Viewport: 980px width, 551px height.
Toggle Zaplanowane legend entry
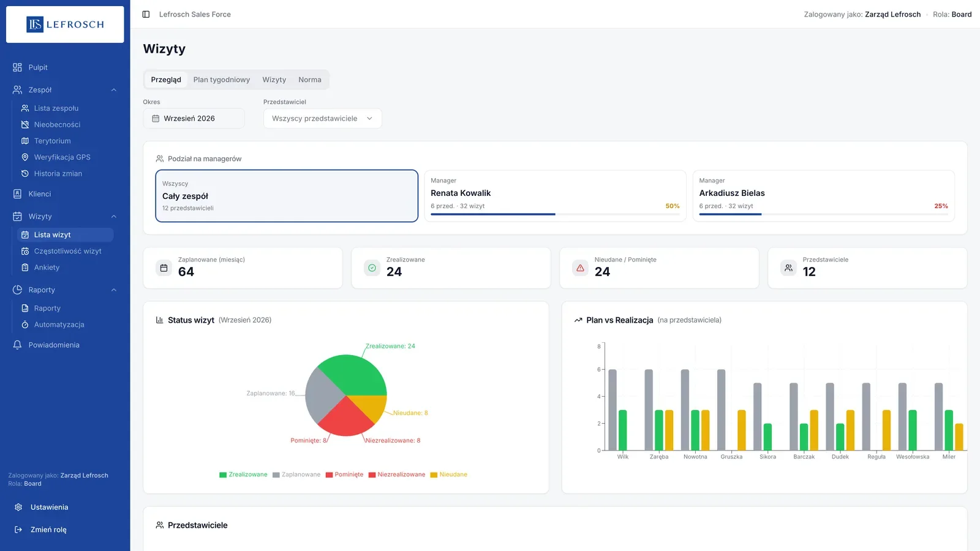click(x=296, y=475)
